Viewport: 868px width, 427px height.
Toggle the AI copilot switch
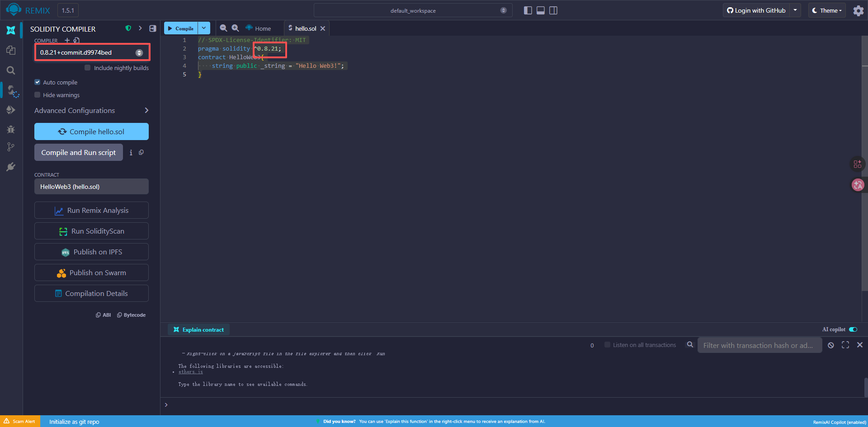pyautogui.click(x=853, y=329)
